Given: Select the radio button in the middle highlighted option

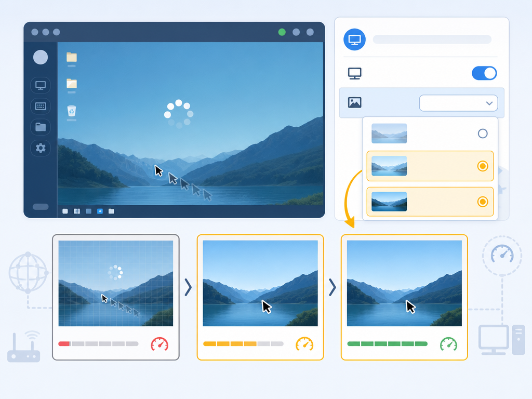Looking at the screenshot, I should (483, 166).
